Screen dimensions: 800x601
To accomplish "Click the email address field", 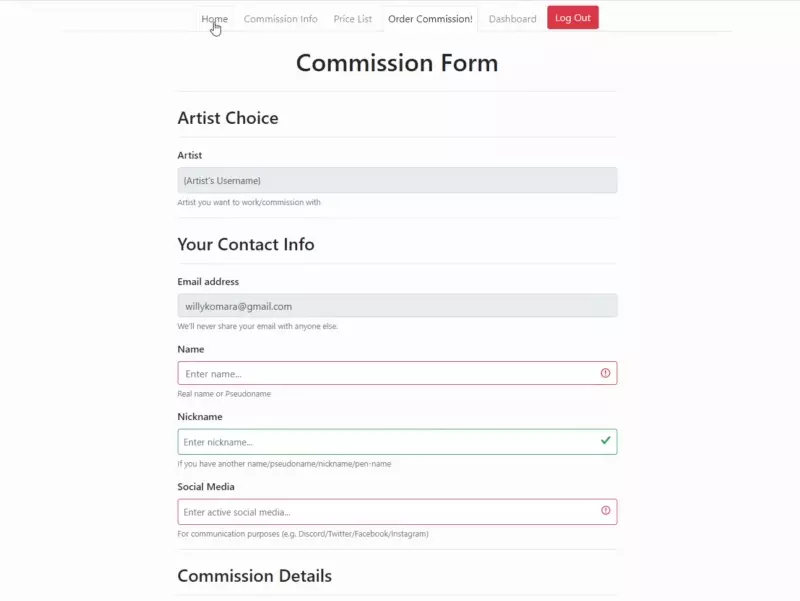I will click(x=396, y=305).
